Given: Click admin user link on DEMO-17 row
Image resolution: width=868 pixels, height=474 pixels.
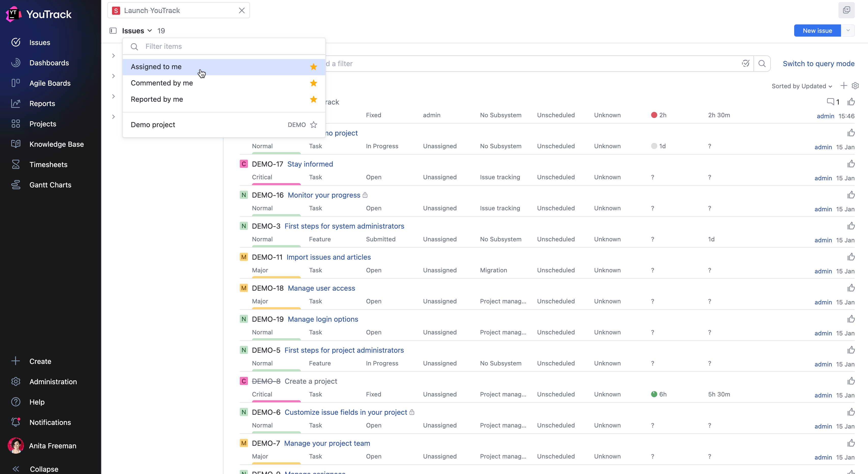Looking at the screenshot, I should pyautogui.click(x=823, y=178).
